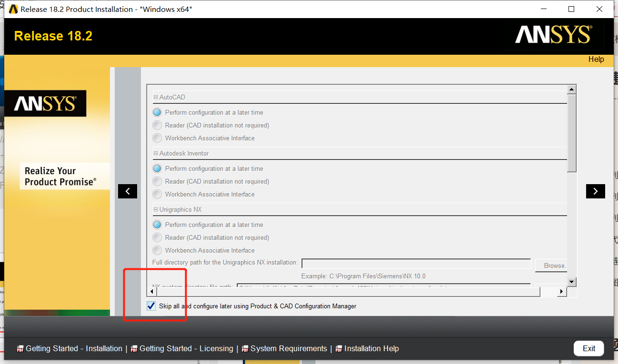618x364 pixels.
Task: Select Unigraphics NX Reader option
Action: 157,237
